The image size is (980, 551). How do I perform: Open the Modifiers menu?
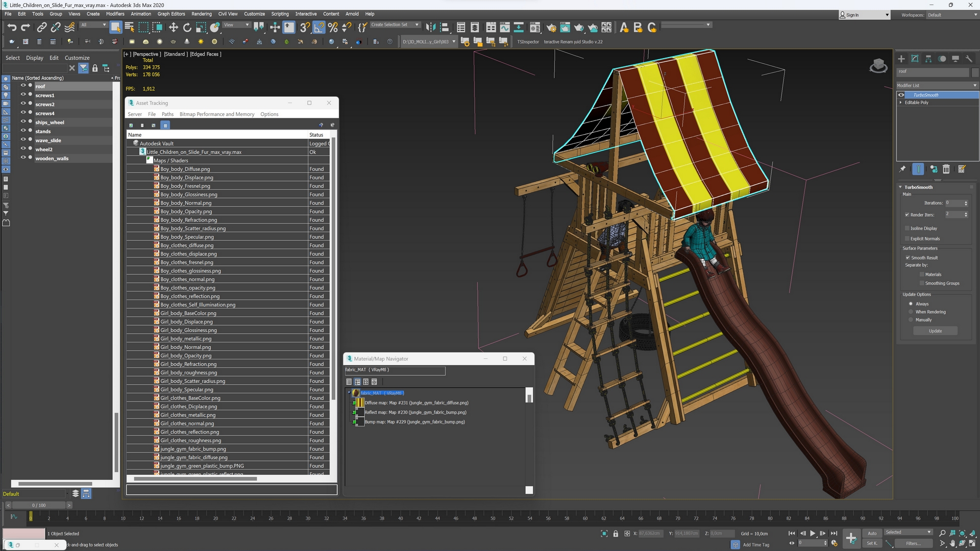tap(115, 14)
